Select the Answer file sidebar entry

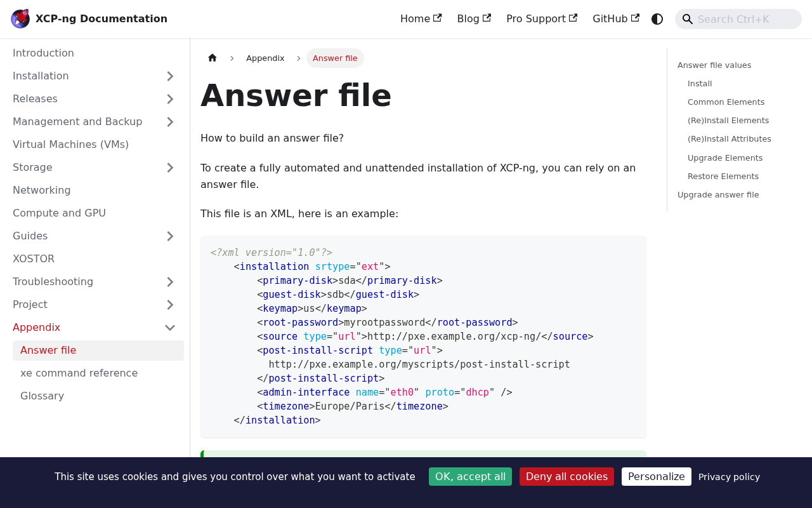(x=48, y=350)
